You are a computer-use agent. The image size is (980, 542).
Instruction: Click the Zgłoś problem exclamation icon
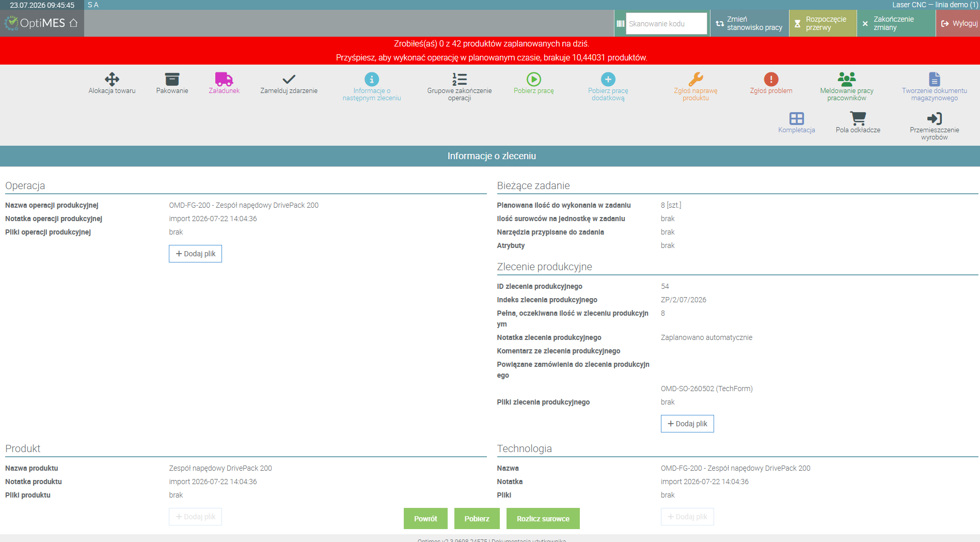click(x=771, y=79)
